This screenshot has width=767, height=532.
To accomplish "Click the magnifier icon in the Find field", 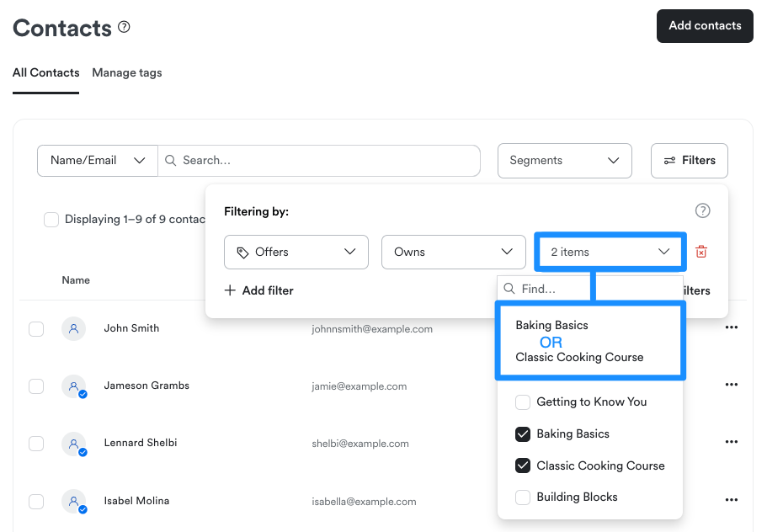I will pyautogui.click(x=509, y=289).
